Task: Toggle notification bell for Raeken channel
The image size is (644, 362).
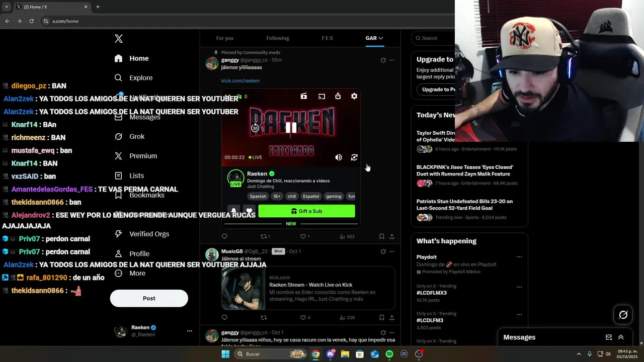Action: click(x=233, y=211)
